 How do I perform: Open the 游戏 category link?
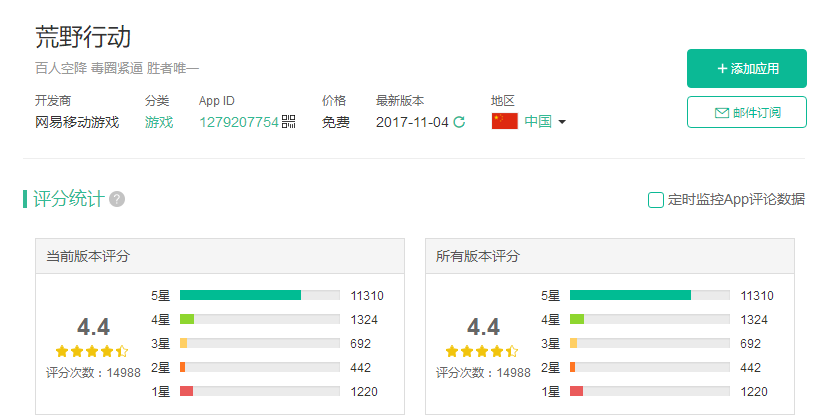(x=159, y=122)
